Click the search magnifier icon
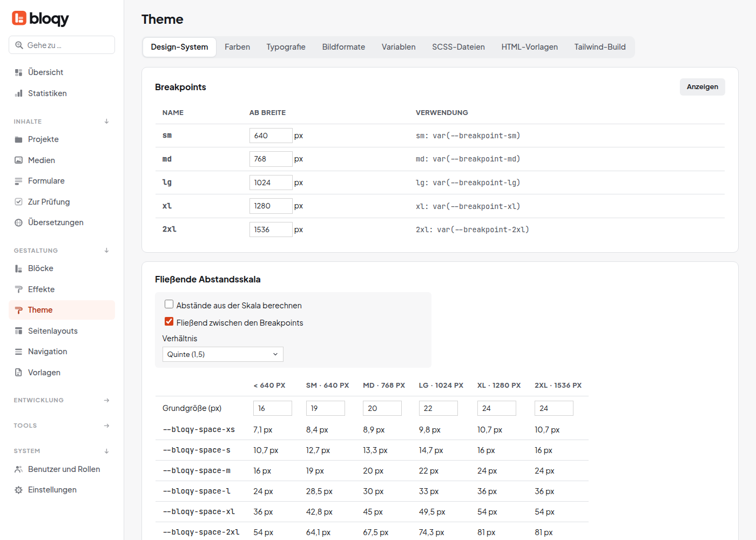The image size is (756, 540). point(19,45)
